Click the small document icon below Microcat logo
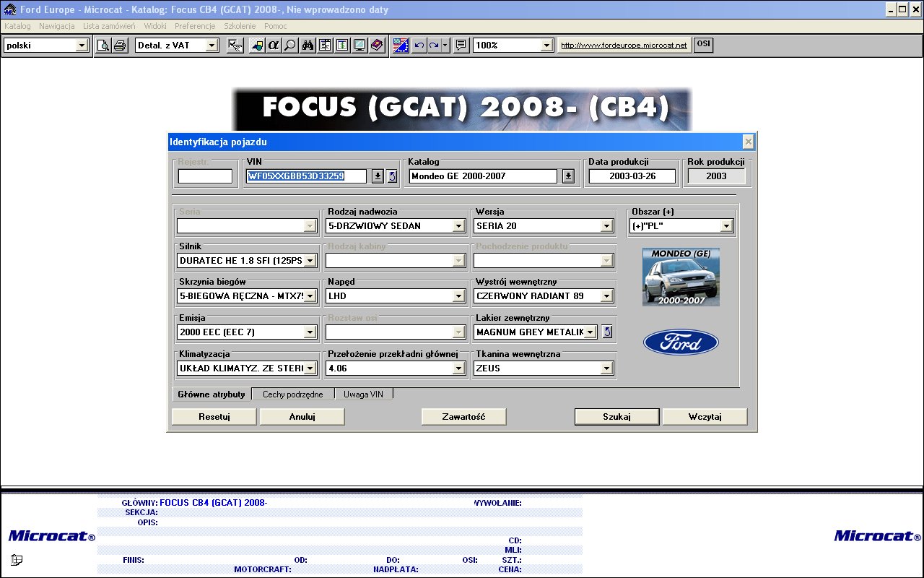924x578 pixels. coord(17,560)
